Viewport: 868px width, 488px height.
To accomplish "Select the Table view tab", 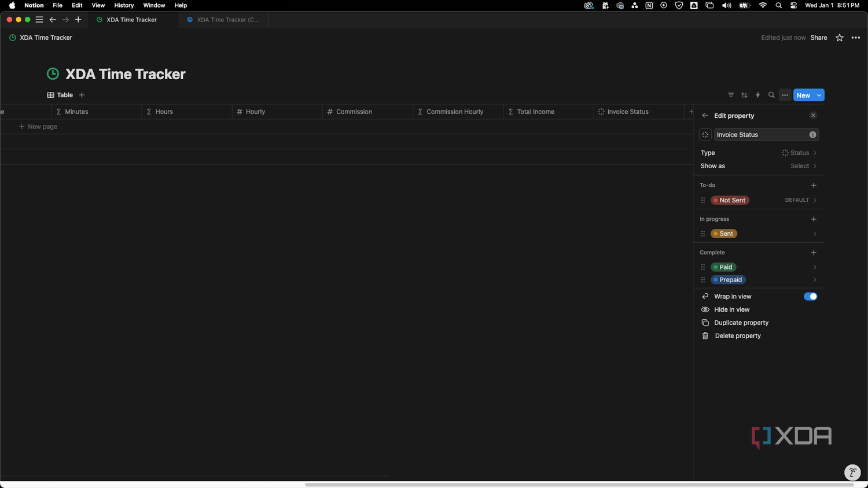I will [60, 95].
